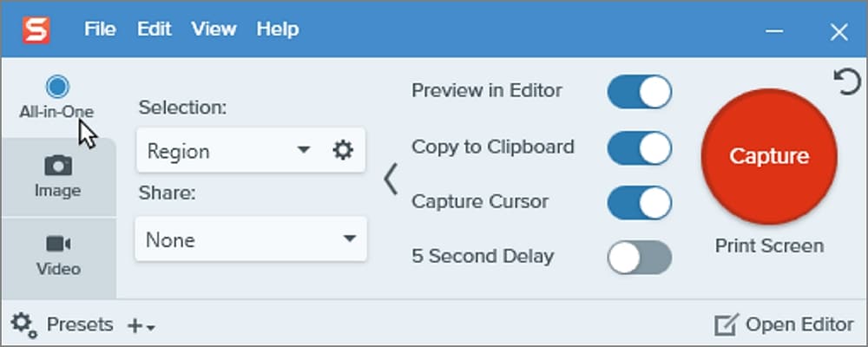868x347 pixels.
Task: Select the Video capture camcorder icon
Action: 57,244
